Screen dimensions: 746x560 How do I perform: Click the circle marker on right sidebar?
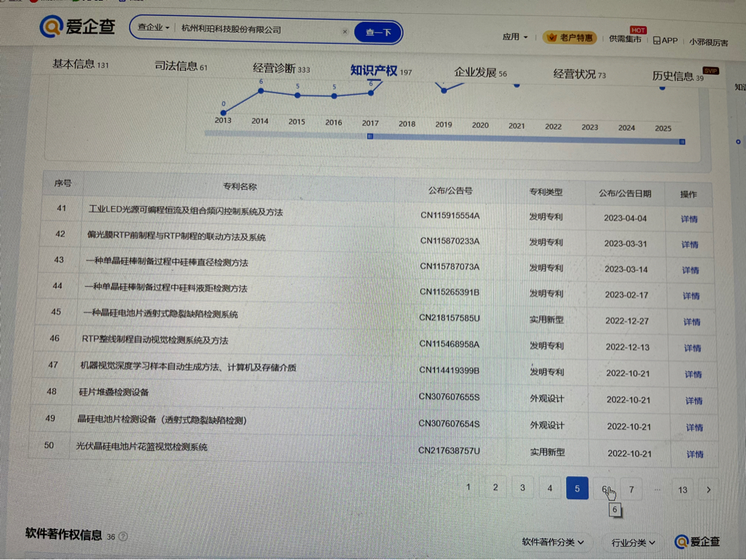739,142
